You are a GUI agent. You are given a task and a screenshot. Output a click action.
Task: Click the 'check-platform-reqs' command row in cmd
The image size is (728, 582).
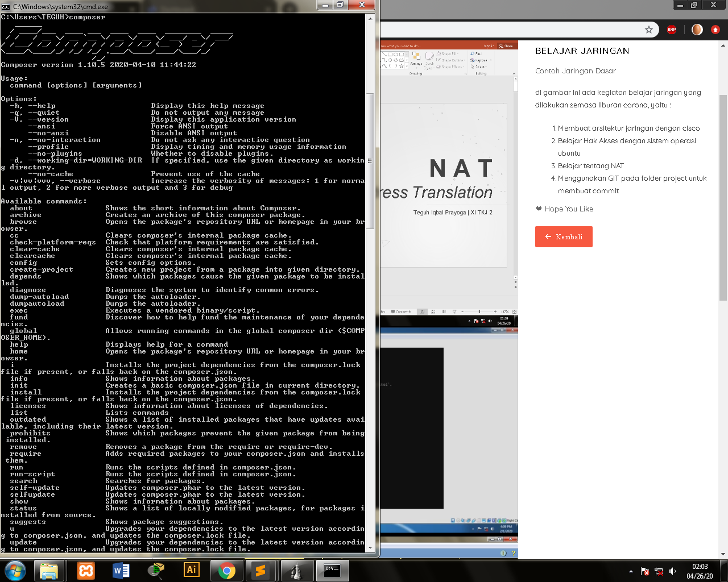[164, 242]
